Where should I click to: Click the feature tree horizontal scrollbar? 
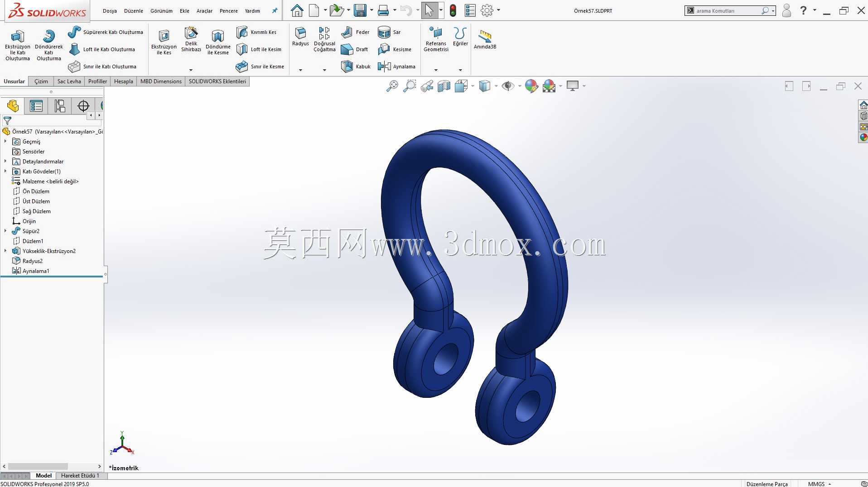click(38, 466)
